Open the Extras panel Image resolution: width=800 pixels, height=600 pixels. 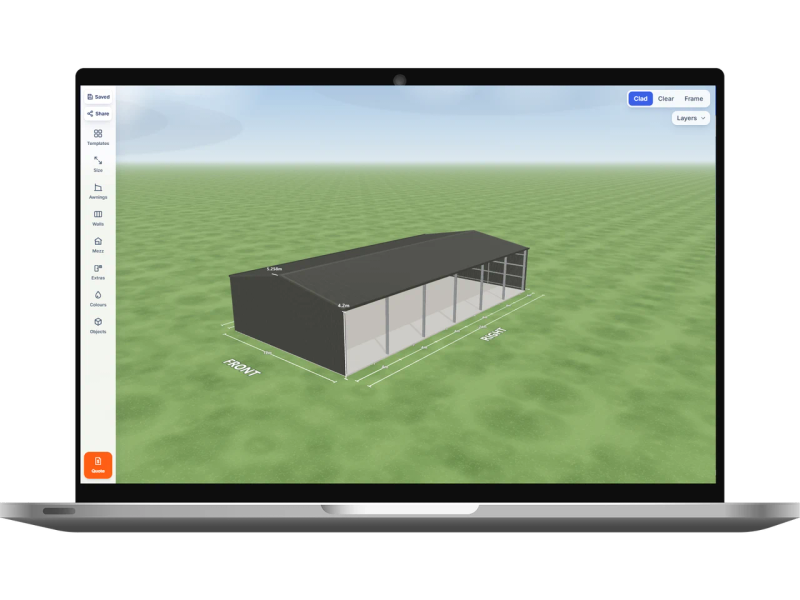pos(98,272)
